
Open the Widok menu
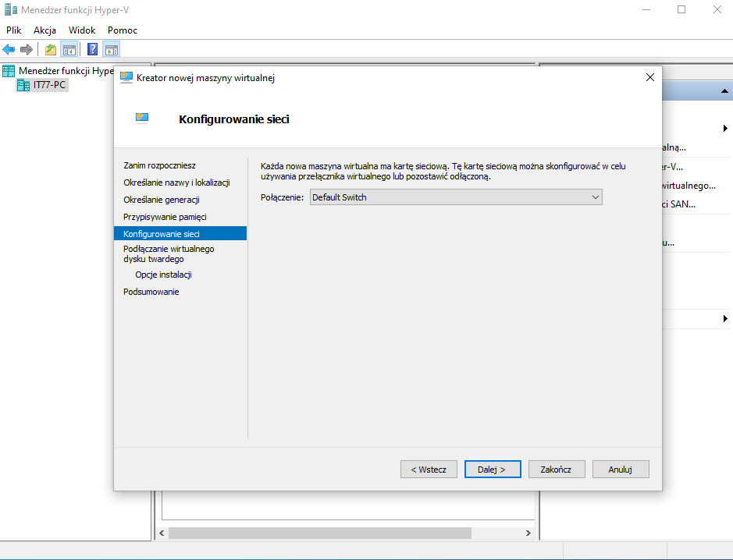(82, 30)
